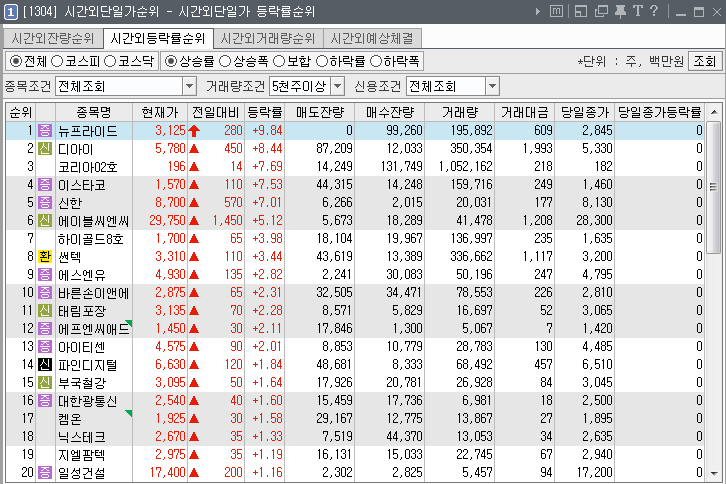Click the 증 badge in the 신한 row
Image resolution: width=726 pixels, height=484 pixels.
pos(45,202)
